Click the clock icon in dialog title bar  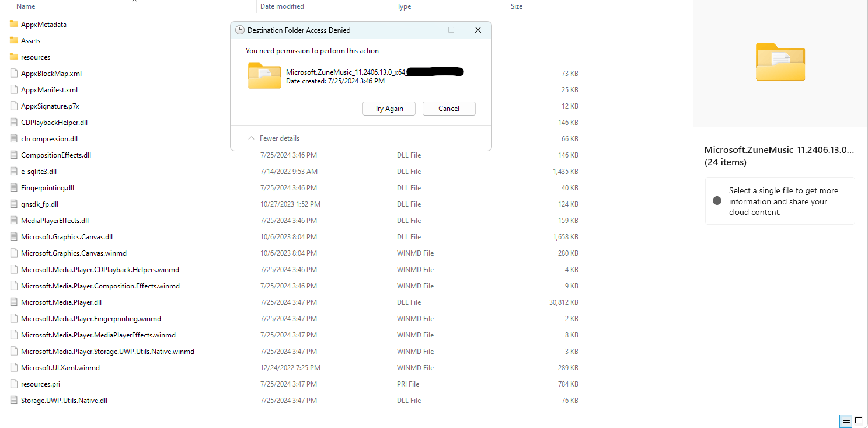tap(239, 30)
